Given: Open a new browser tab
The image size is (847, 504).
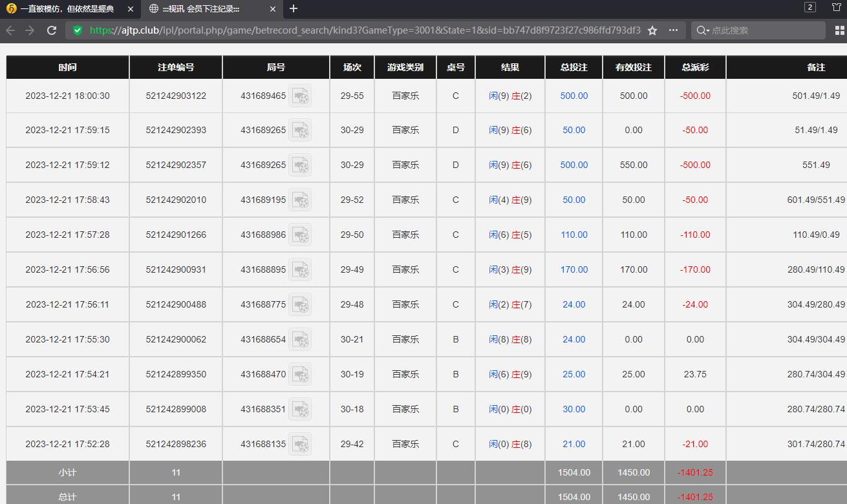Looking at the screenshot, I should [x=294, y=8].
